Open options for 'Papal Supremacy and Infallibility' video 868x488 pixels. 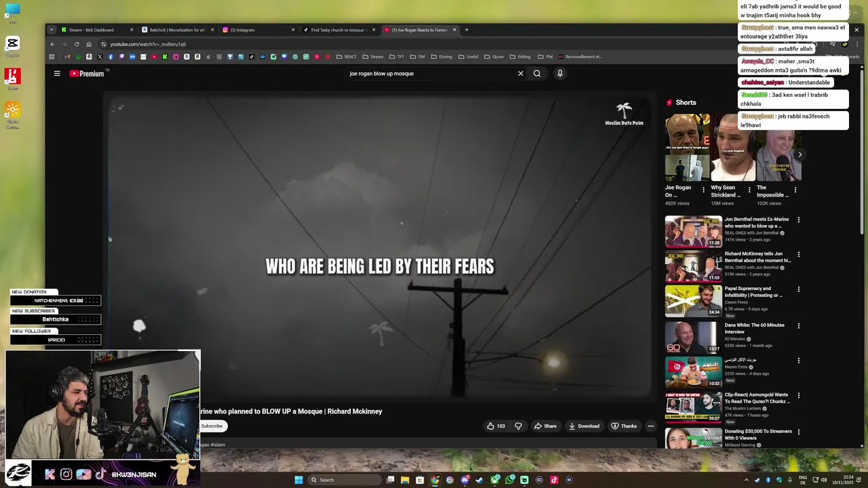798,289
